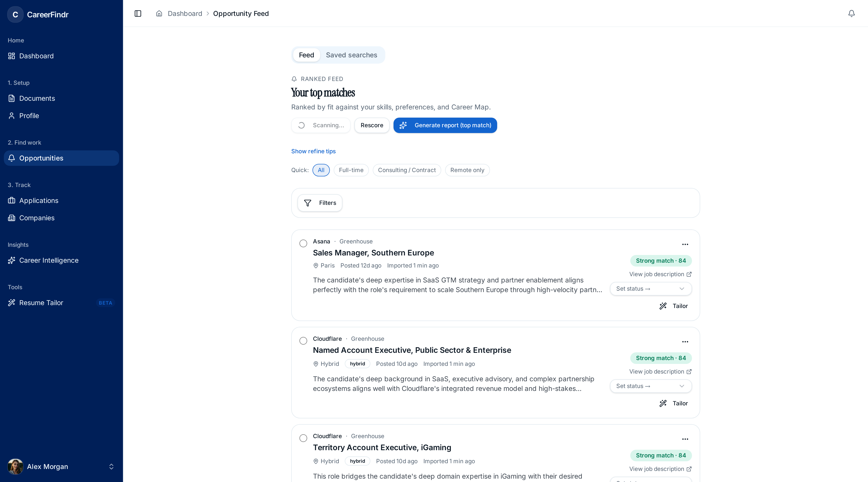
Task: Toggle the Full-time quick filter
Action: coord(351,170)
